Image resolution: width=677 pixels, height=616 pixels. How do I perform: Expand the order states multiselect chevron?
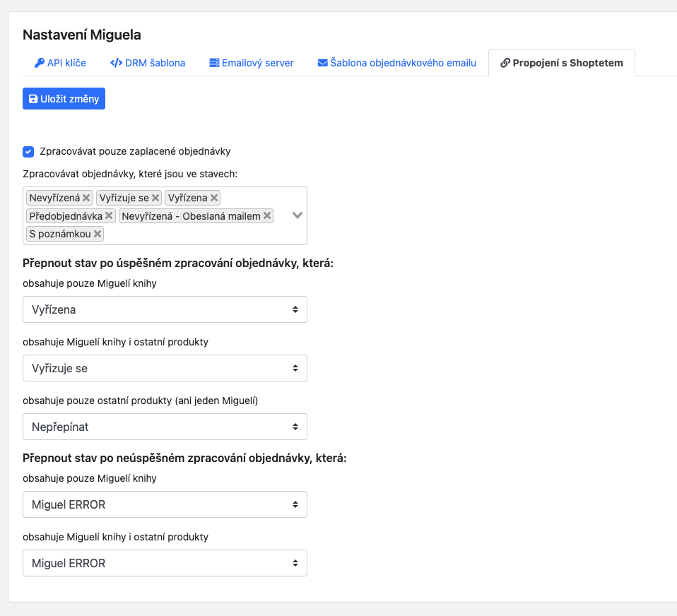pos(298,215)
